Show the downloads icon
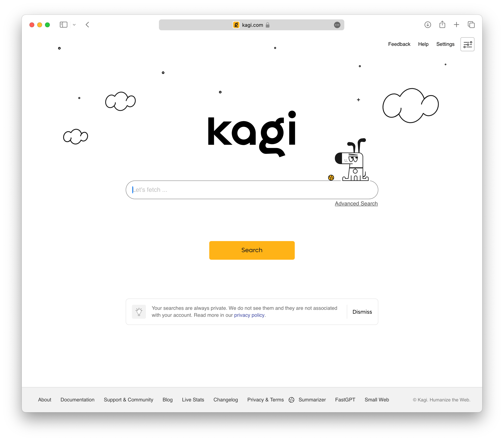The image size is (504, 441). (x=428, y=25)
